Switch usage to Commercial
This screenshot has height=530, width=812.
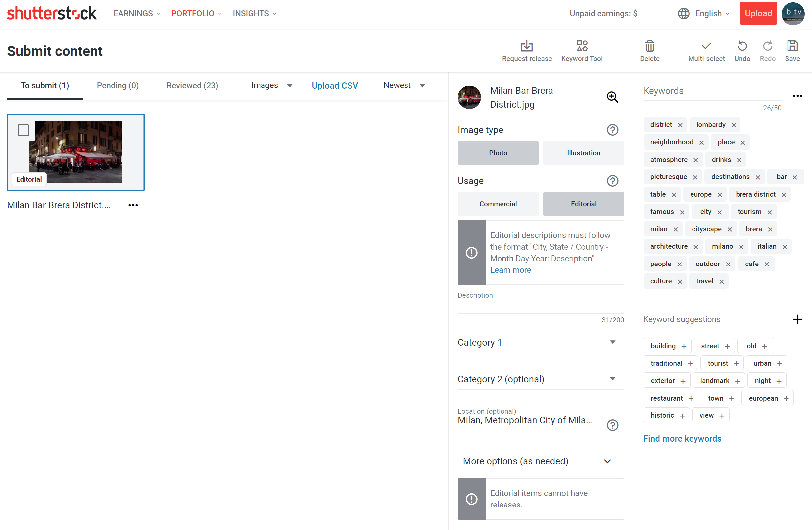(x=498, y=204)
